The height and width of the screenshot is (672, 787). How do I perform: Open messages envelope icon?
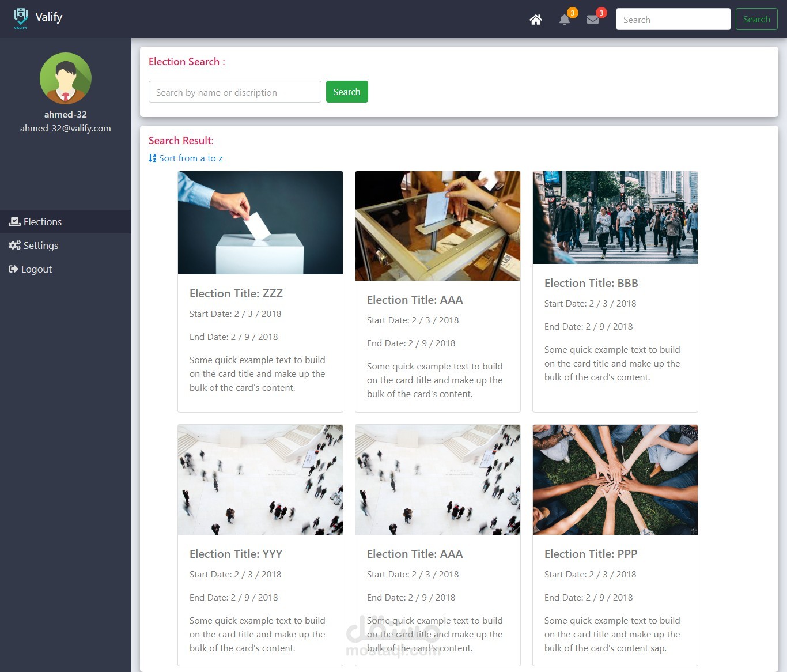[593, 20]
